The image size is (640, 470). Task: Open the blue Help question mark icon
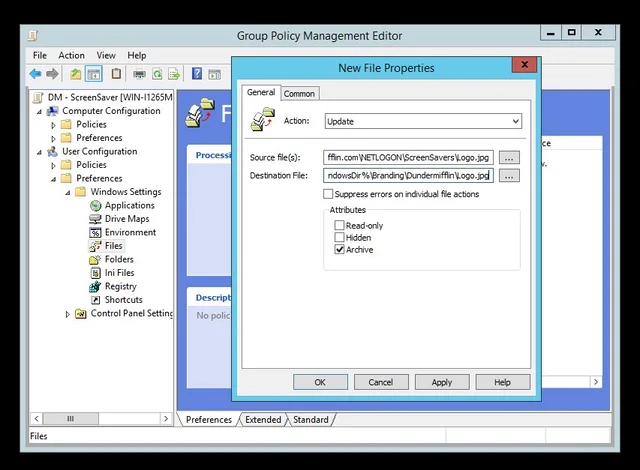pyautogui.click(x=197, y=73)
